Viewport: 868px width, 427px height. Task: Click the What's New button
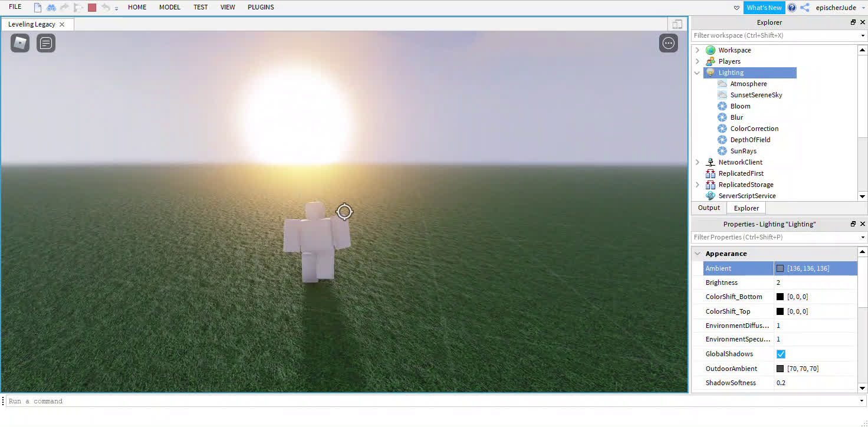764,7
